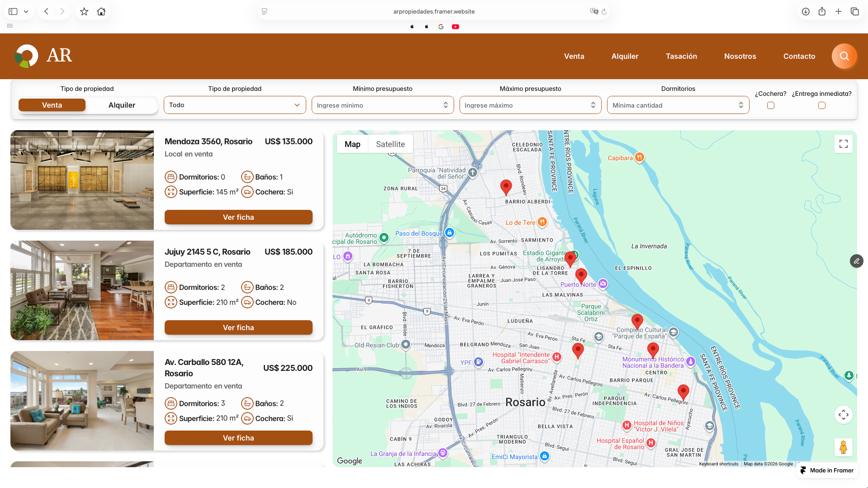
Task: Click the Autódromo Municipal de Rosario marker
Action: (384, 237)
